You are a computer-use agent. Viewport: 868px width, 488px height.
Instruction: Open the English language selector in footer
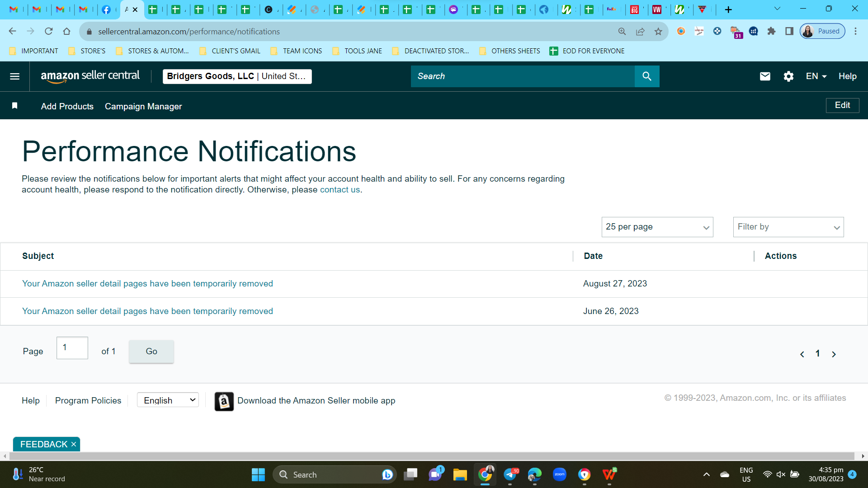[168, 400]
